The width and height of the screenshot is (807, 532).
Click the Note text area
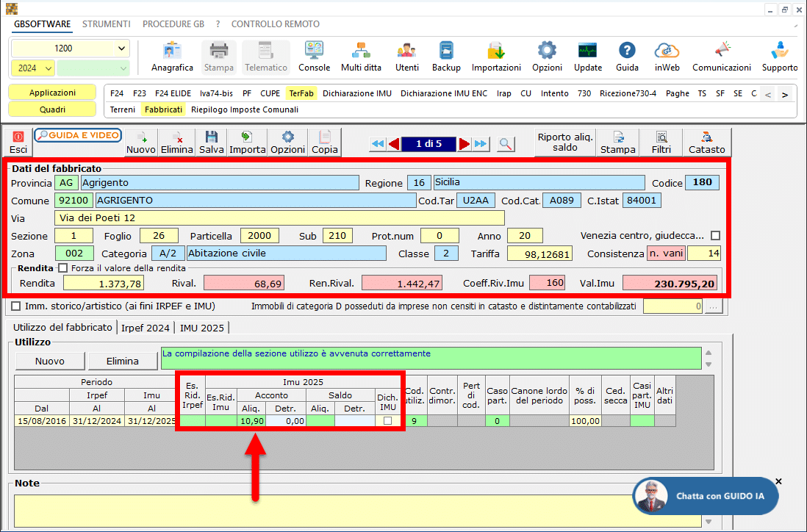coord(358,510)
